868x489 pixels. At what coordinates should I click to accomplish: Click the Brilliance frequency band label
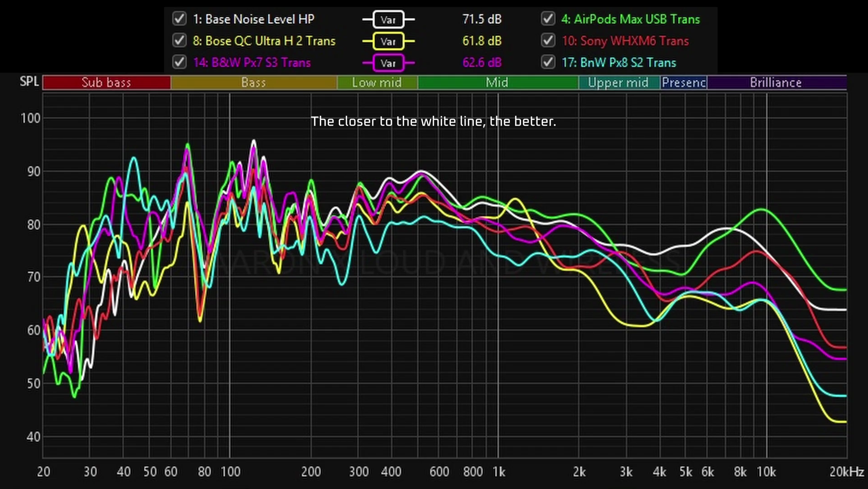point(776,82)
